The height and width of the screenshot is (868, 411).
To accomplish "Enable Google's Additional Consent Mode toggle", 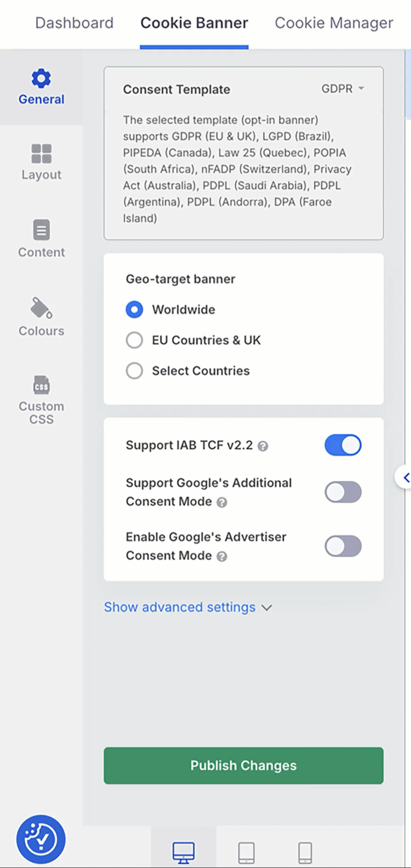I will pos(343,492).
